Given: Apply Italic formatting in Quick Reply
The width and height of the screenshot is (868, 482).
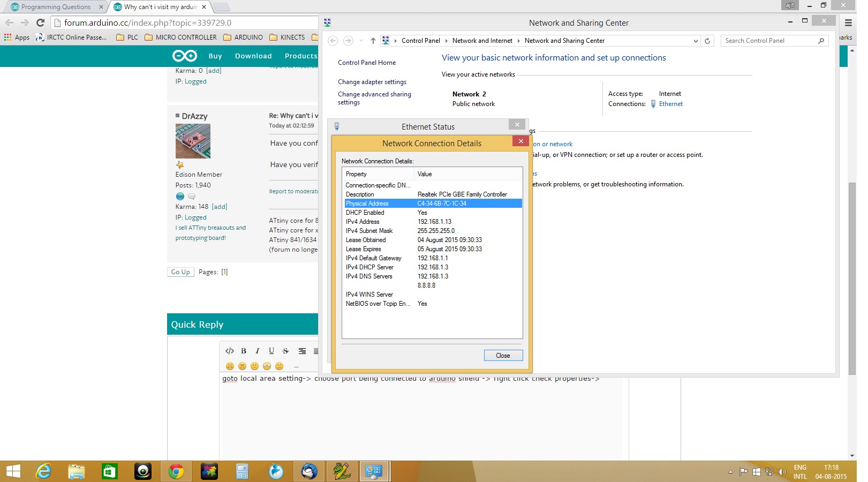Looking at the screenshot, I should [x=258, y=351].
